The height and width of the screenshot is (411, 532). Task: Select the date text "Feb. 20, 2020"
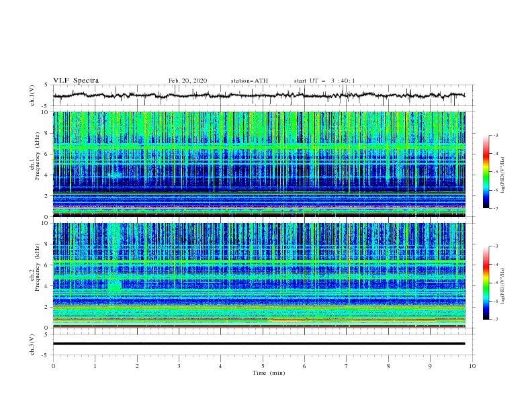[x=187, y=81]
